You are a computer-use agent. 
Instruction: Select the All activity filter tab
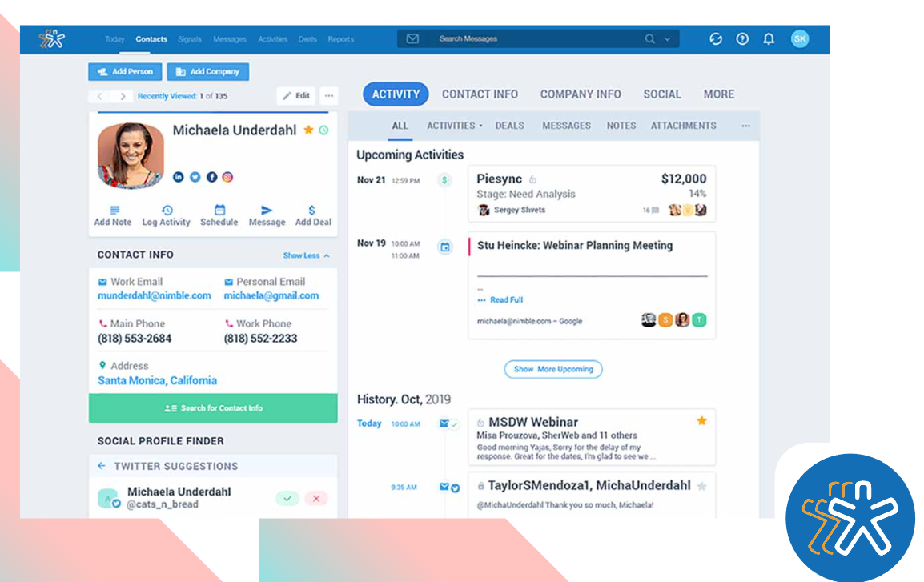point(400,126)
